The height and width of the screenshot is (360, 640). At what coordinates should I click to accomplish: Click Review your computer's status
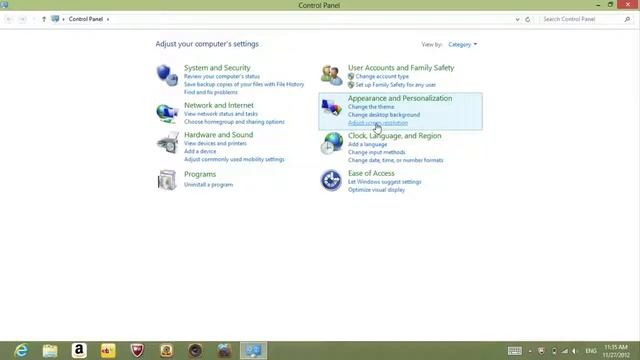click(x=222, y=76)
